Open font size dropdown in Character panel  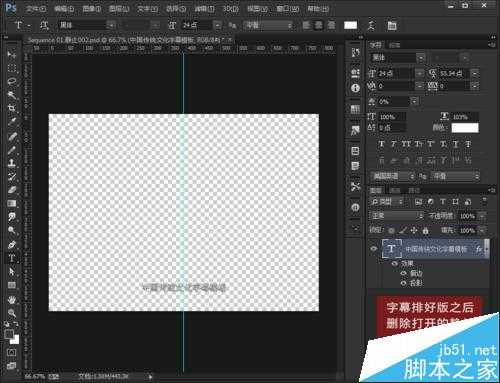coord(419,73)
